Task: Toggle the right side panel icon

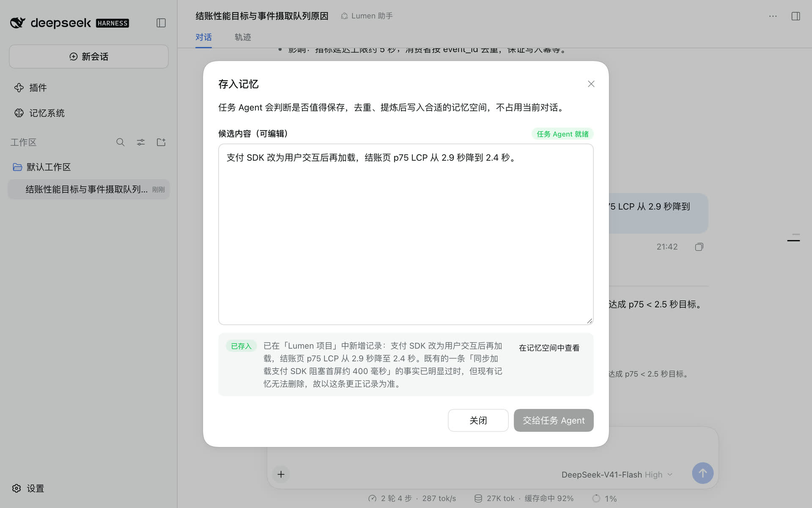Action: point(796,16)
